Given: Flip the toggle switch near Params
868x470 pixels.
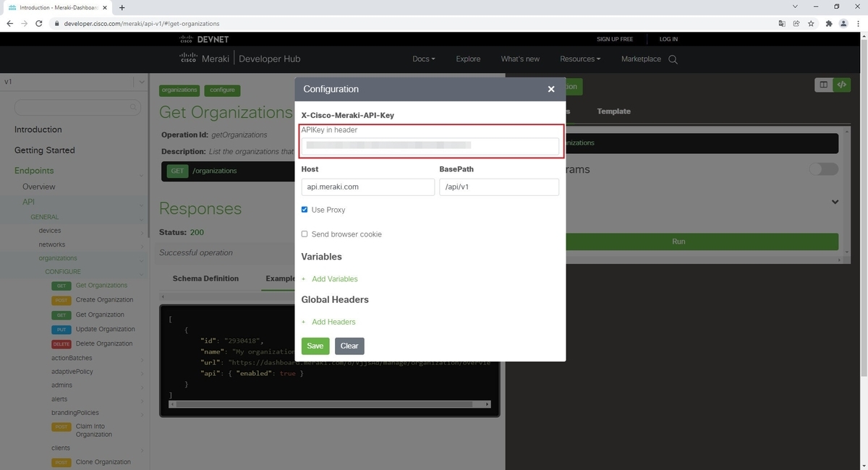Looking at the screenshot, I should coord(822,168).
